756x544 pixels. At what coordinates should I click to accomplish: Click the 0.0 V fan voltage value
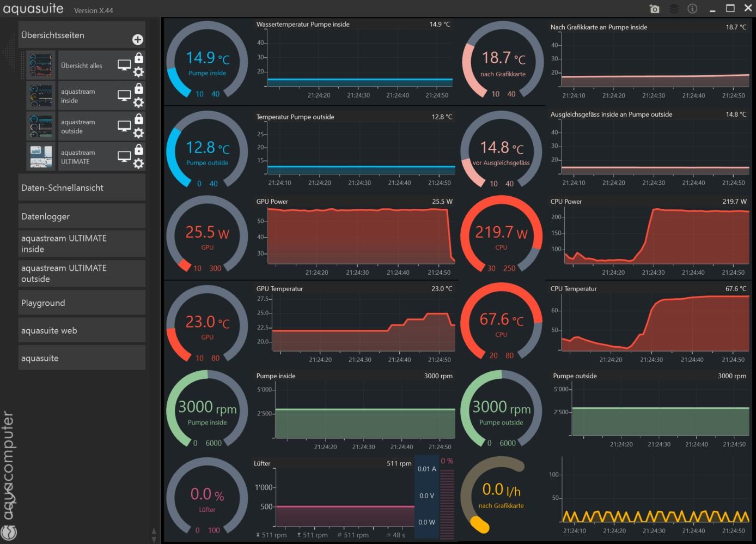426,495
